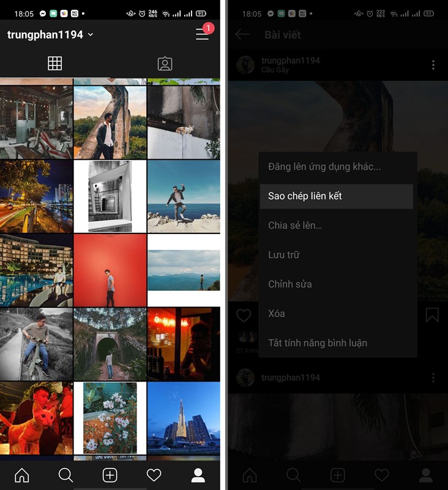Open photo of man leaning on bridge
The width and height of the screenshot is (448, 490).
click(x=110, y=123)
